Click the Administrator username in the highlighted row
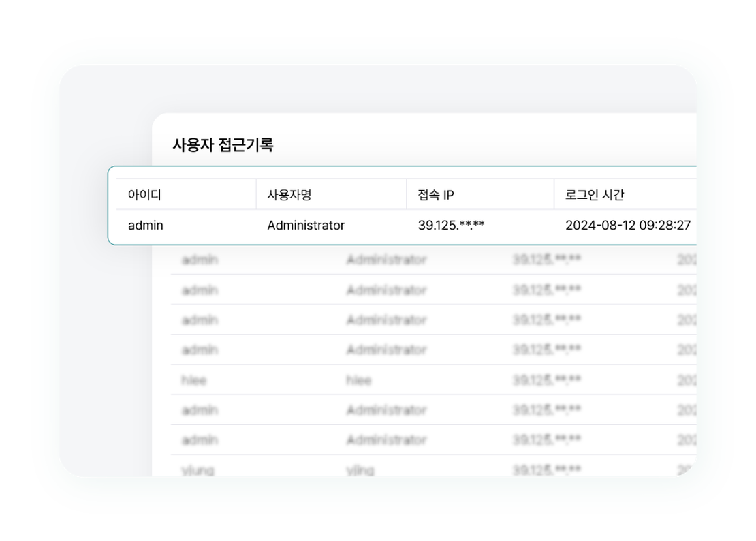This screenshot has width=756, height=541. coord(304,225)
